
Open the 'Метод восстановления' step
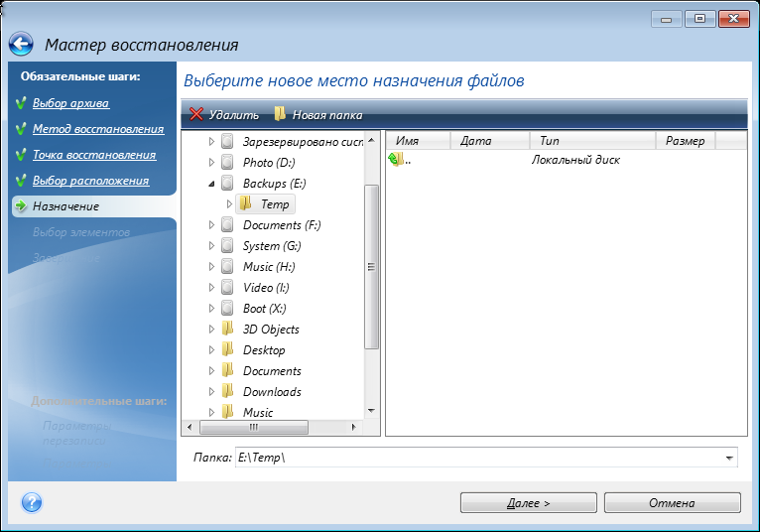[97, 129]
